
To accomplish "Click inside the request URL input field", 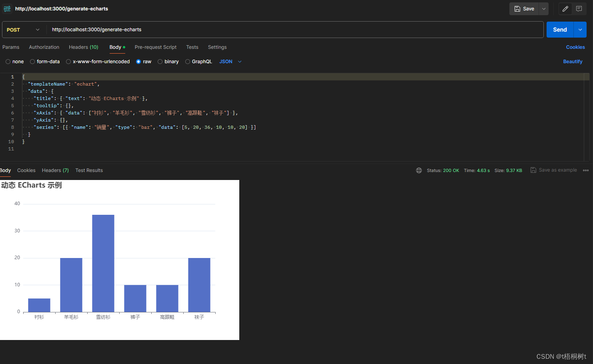I will 240,29.
